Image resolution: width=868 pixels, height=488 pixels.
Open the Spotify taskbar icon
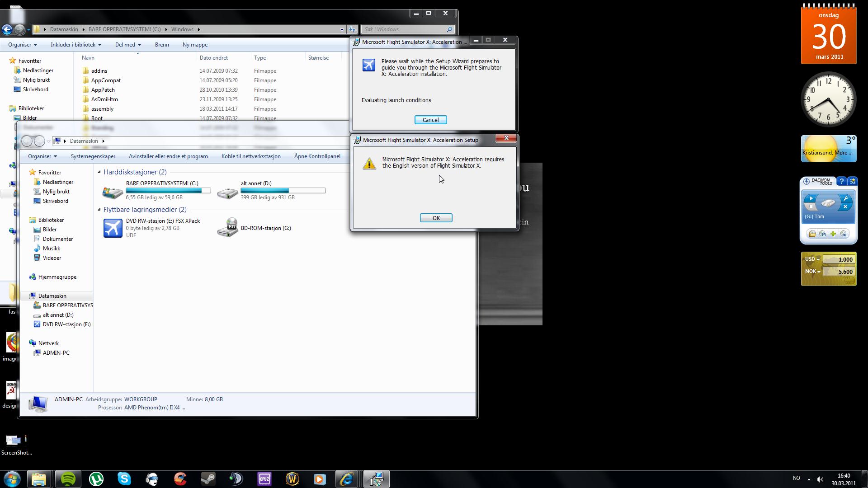point(68,479)
